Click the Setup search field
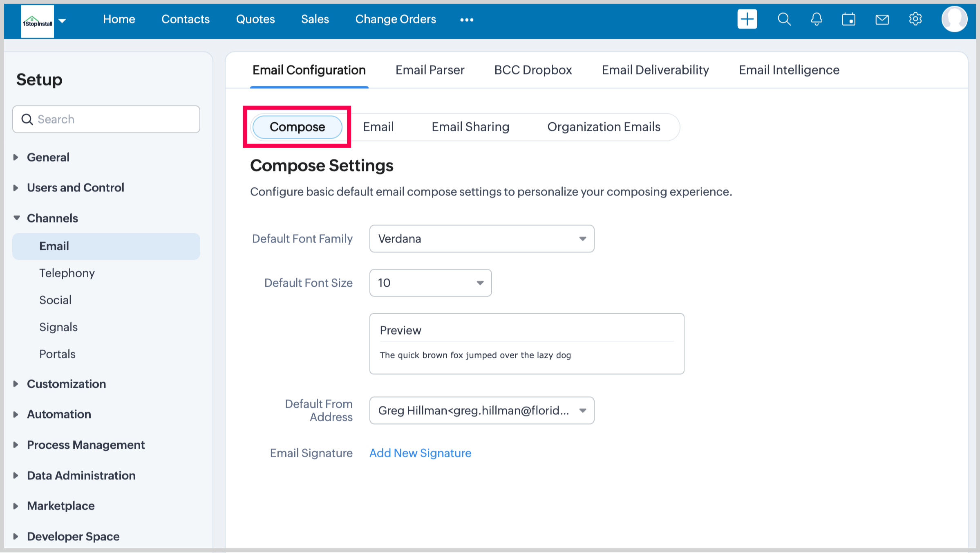 pyautogui.click(x=106, y=119)
